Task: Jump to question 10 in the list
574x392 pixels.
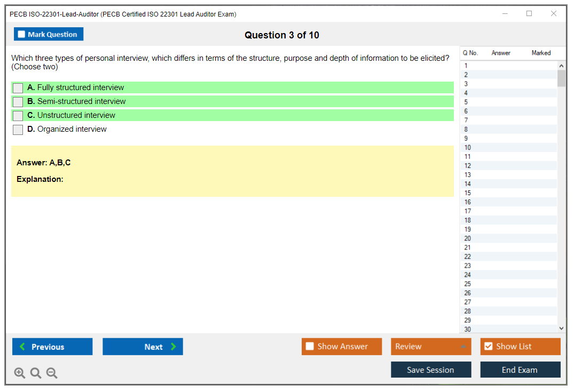Action: pyautogui.click(x=468, y=148)
